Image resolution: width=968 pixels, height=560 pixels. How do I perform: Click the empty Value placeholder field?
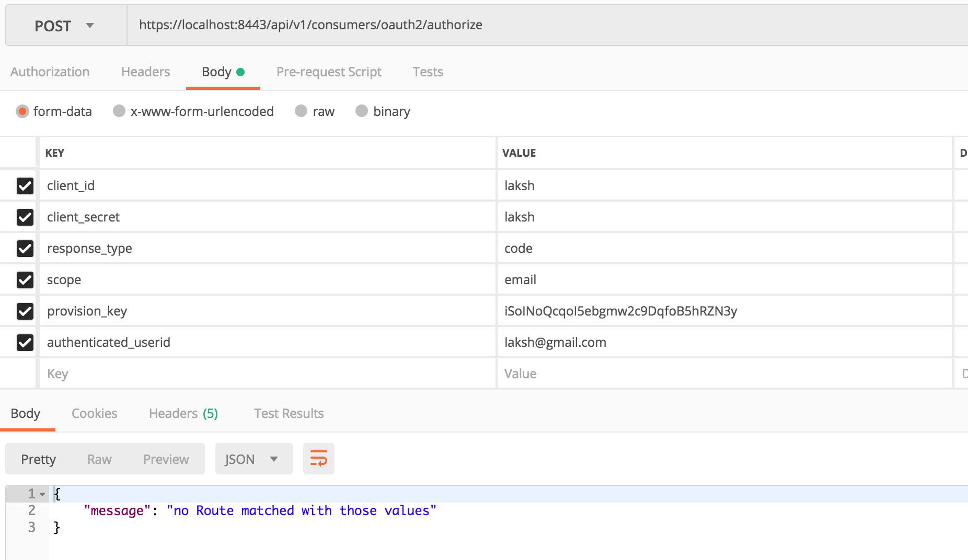(725, 374)
